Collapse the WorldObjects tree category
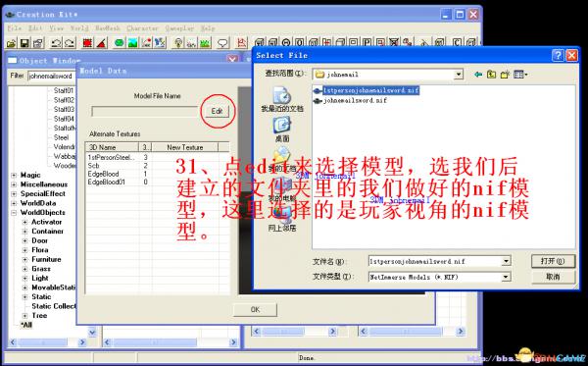Screen dimensions: 588x366 pos(14,213)
